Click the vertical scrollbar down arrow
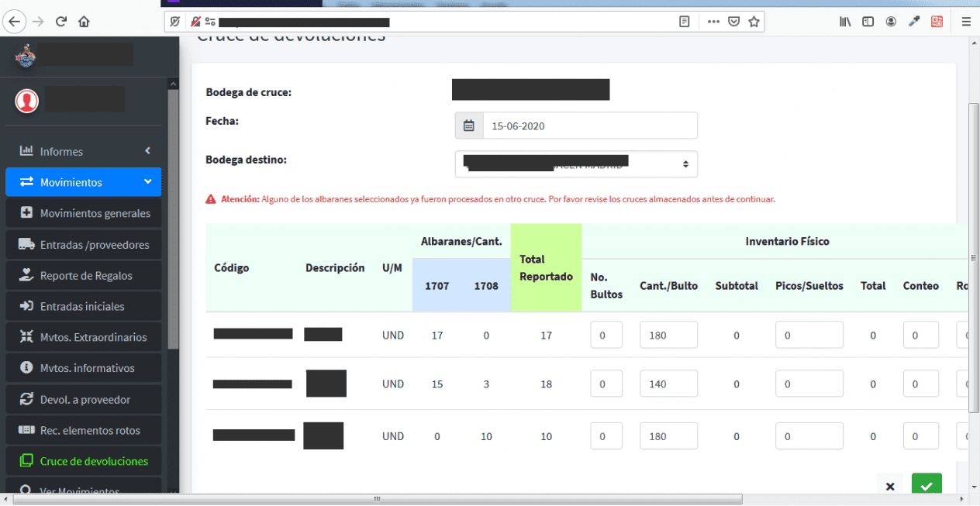The width and height of the screenshot is (980, 506). tap(974, 487)
